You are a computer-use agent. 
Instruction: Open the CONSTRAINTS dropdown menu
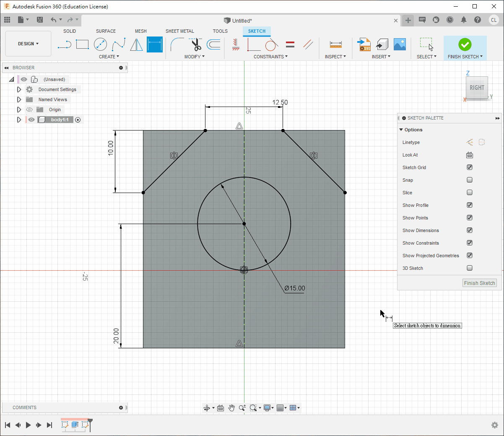pos(270,57)
